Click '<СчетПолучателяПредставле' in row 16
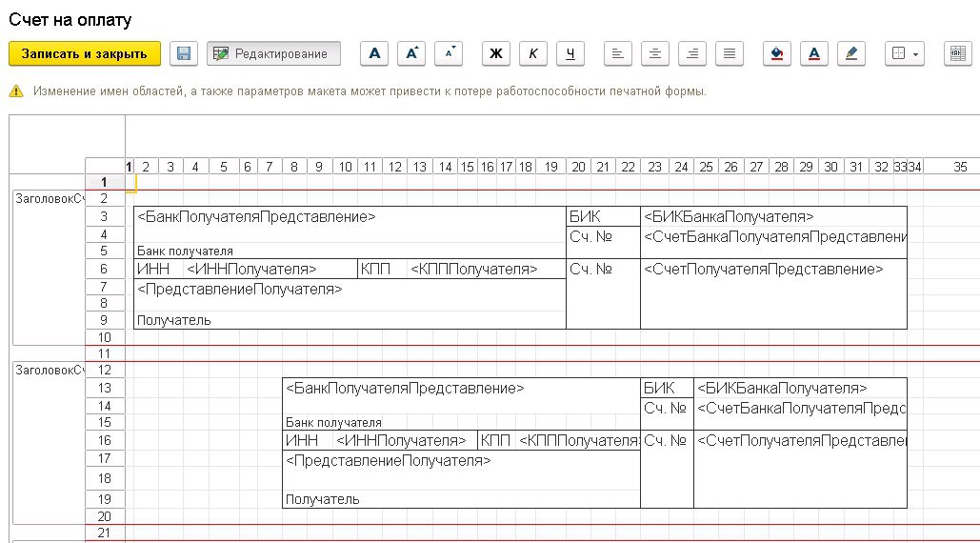The image size is (980, 543). click(x=802, y=440)
